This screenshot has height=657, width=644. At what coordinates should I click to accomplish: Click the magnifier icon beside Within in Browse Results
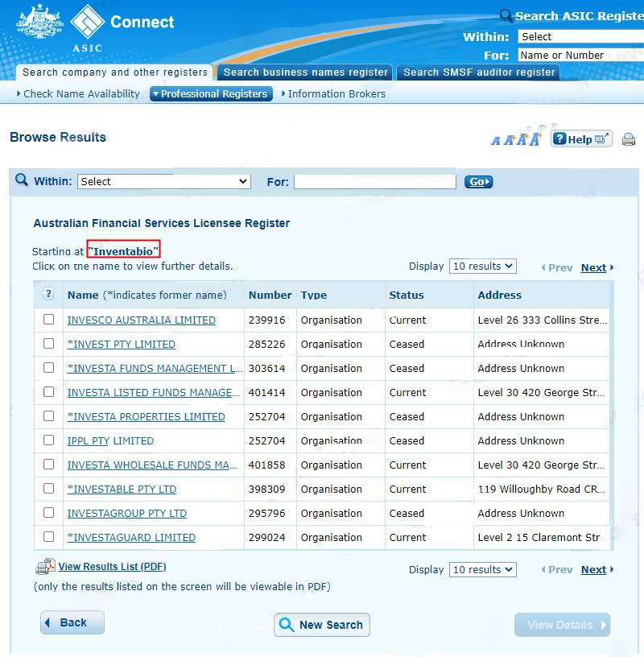pyautogui.click(x=22, y=180)
